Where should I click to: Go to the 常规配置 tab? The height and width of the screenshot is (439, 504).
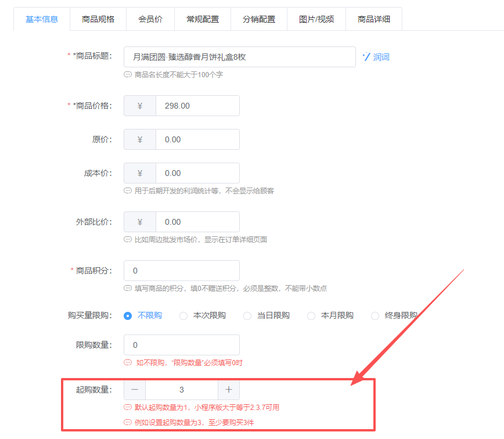coord(203,19)
